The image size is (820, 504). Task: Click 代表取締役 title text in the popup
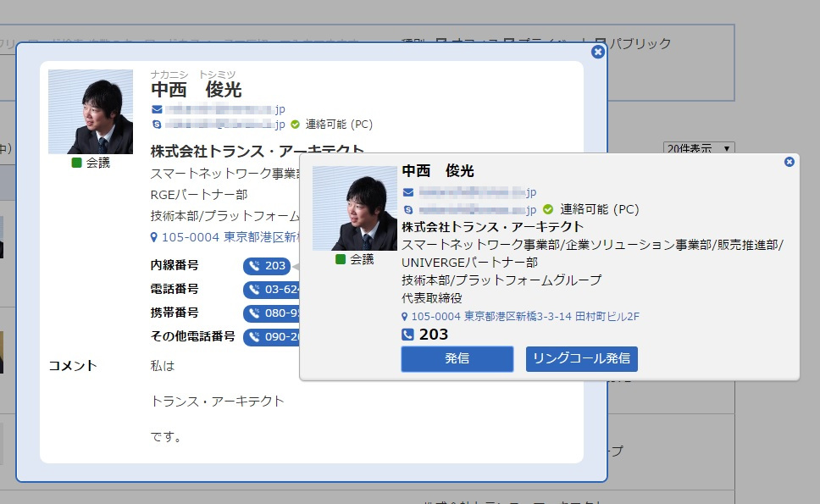(432, 298)
